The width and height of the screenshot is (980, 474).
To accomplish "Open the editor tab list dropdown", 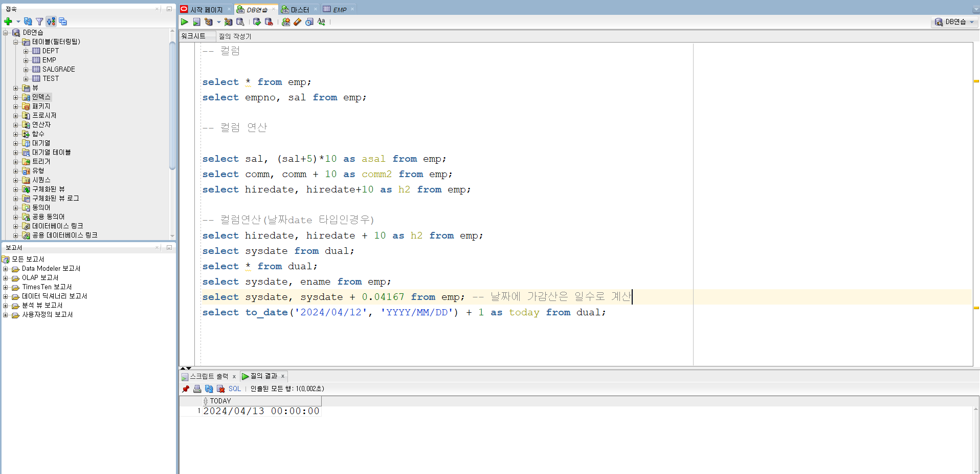I will click(975, 10).
